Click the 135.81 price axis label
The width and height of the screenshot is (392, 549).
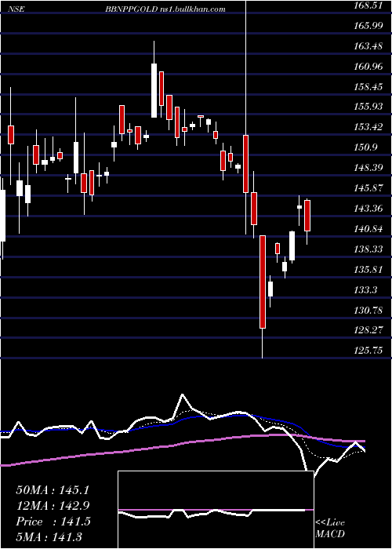[x=368, y=270]
